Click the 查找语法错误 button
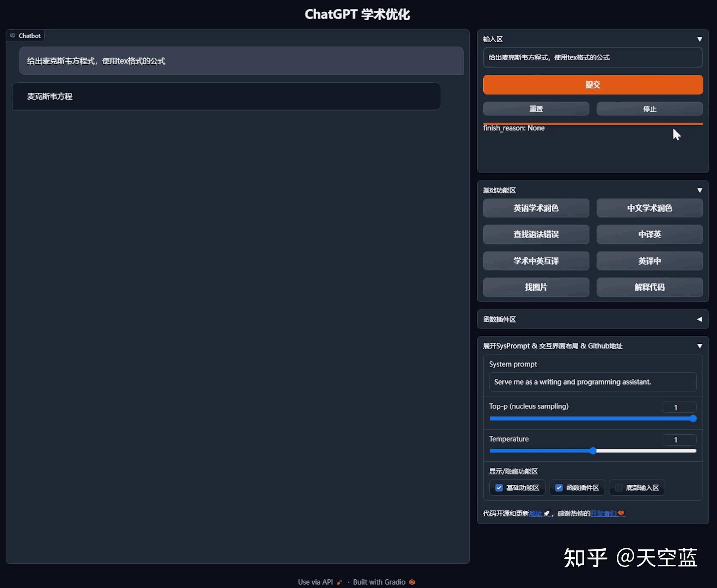Image resolution: width=717 pixels, height=588 pixels. (536, 234)
